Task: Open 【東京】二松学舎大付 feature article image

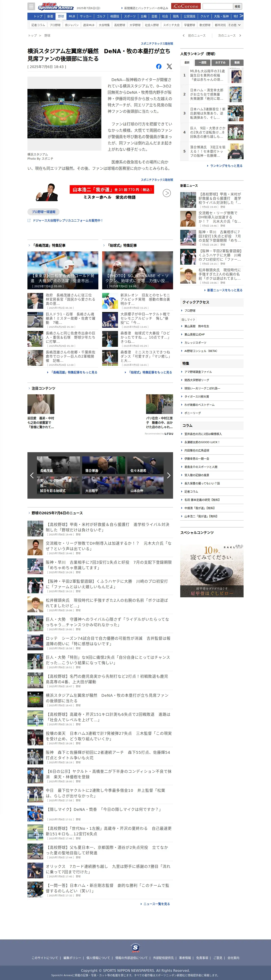Action: click(x=63, y=271)
